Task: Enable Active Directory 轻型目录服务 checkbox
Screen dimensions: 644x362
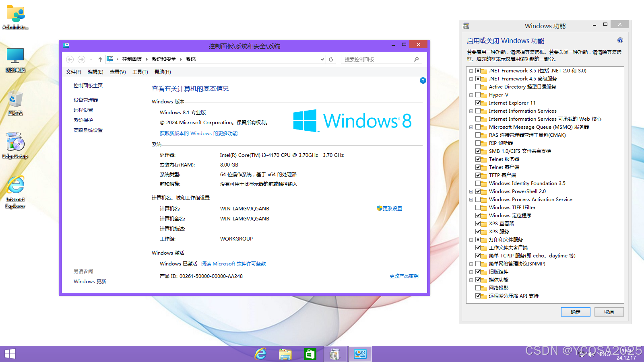Action: click(478, 87)
